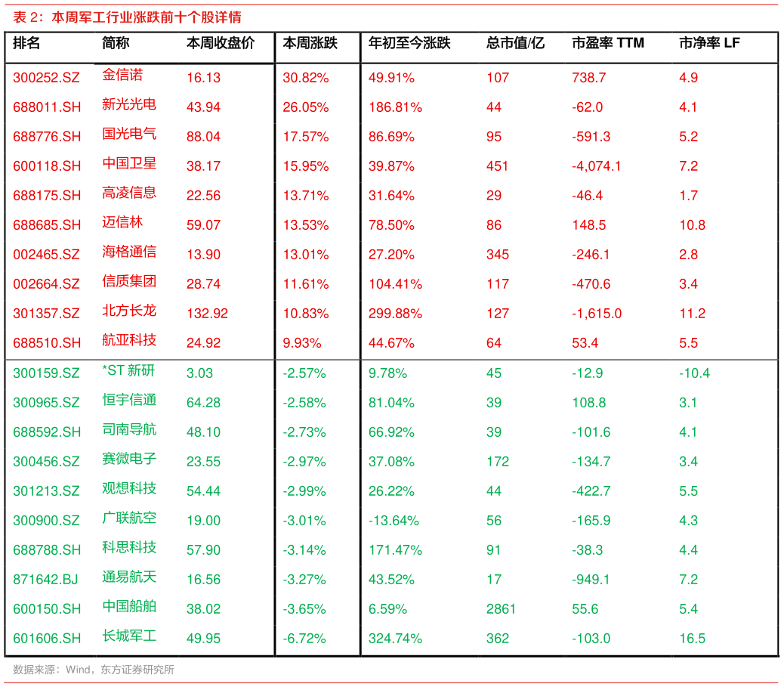This screenshot has width=784, height=687.
Task: Click market cap value 172
Action: [x=498, y=463]
